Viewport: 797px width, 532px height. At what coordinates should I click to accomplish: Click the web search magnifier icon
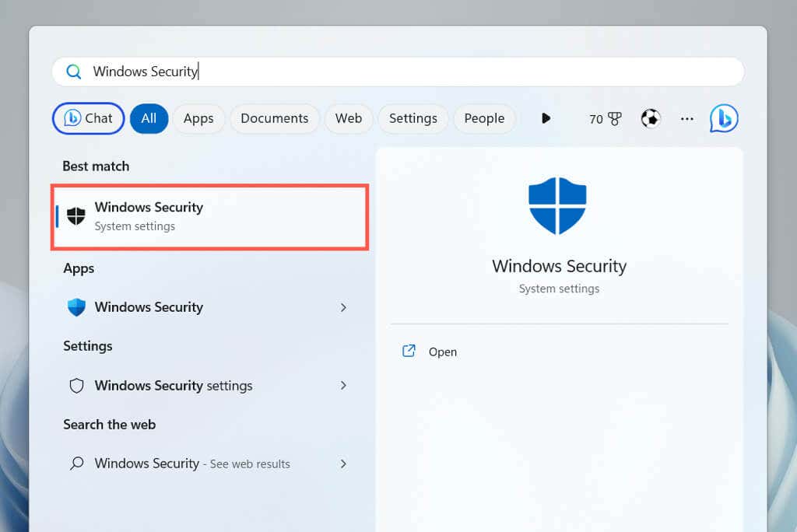point(76,464)
